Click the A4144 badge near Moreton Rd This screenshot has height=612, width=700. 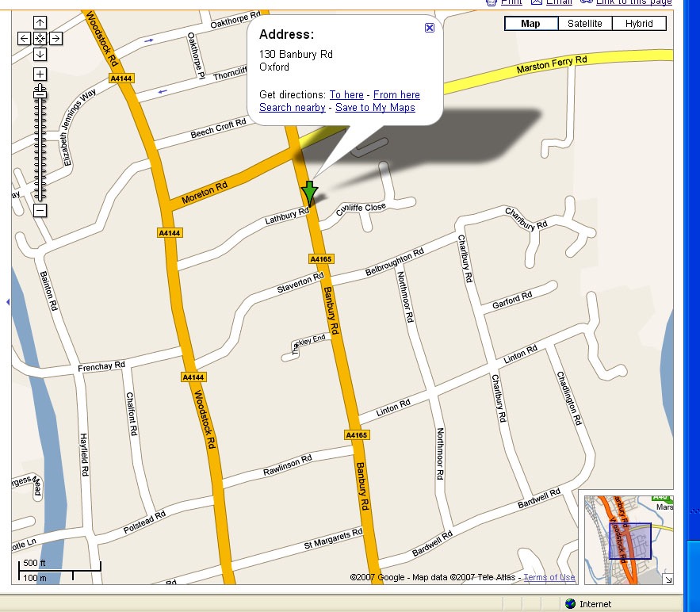[x=170, y=232]
